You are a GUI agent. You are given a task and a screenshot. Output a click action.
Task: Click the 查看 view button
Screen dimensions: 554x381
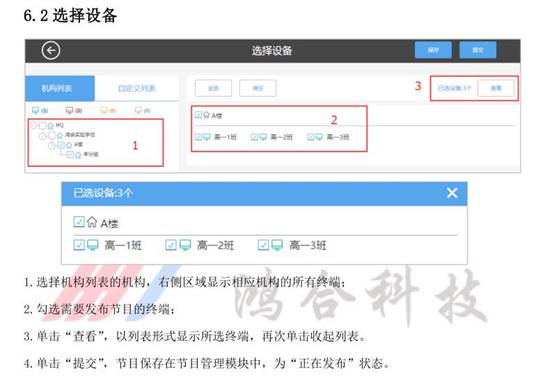pos(496,88)
